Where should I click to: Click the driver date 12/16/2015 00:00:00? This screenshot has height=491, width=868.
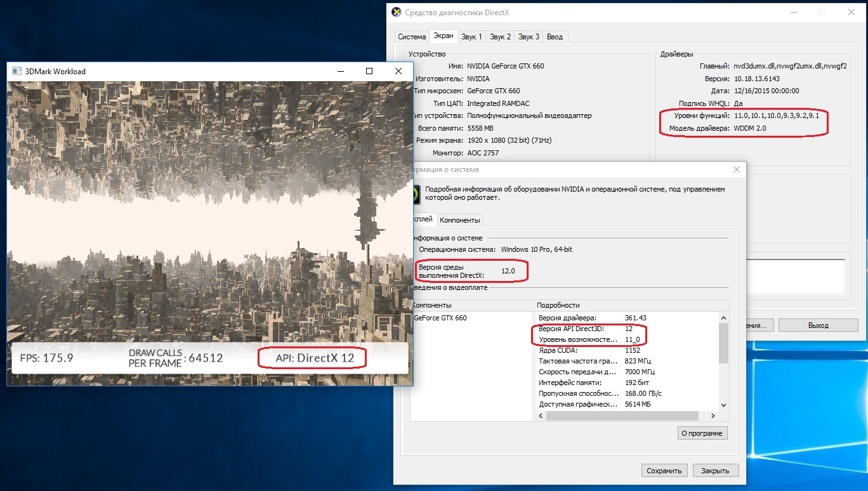click(766, 91)
